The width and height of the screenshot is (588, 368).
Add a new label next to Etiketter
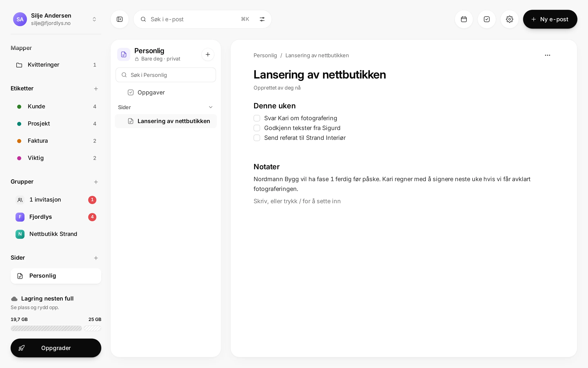96,89
